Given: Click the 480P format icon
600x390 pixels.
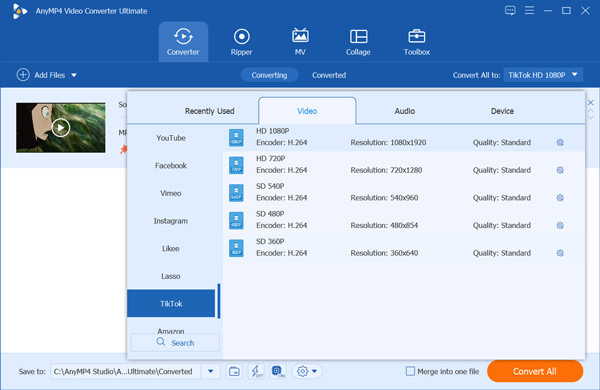Looking at the screenshot, I should [236, 220].
